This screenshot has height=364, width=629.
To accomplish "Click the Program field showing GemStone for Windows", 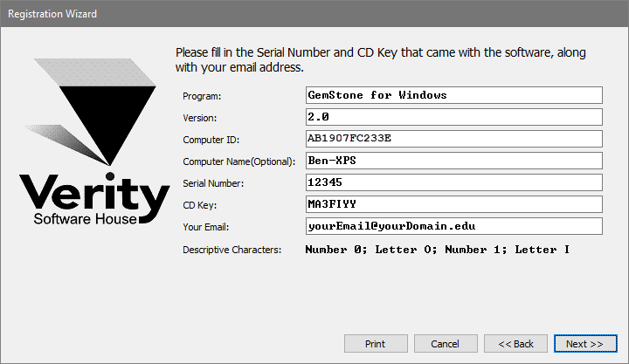I will tap(453, 95).
